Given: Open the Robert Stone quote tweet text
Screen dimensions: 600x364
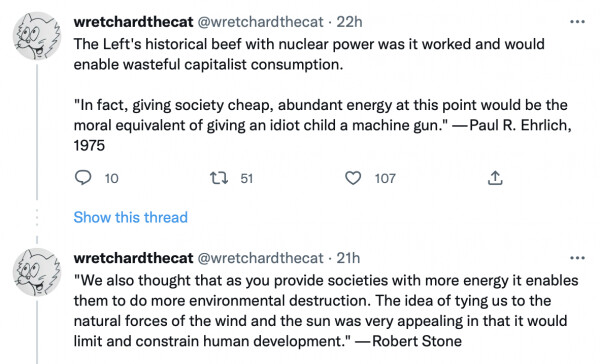Looking at the screenshot, I should pos(326,310).
